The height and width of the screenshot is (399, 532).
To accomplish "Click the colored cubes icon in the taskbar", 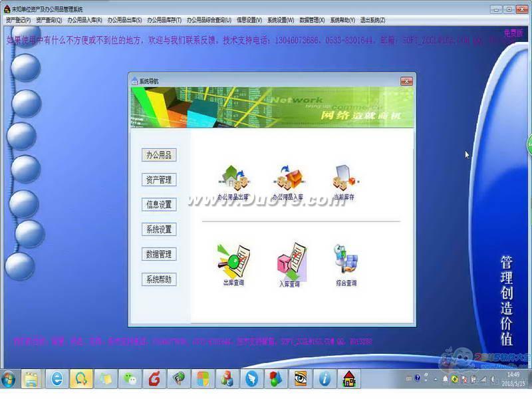I will pos(227,379).
